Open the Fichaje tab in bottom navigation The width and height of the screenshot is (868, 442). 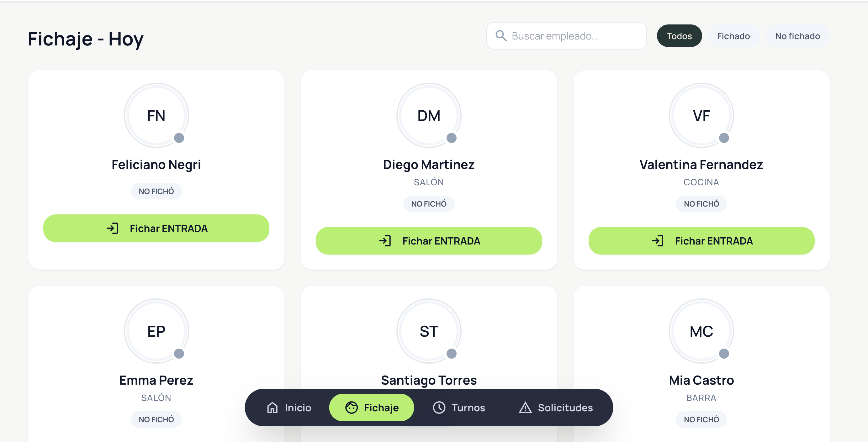(372, 408)
